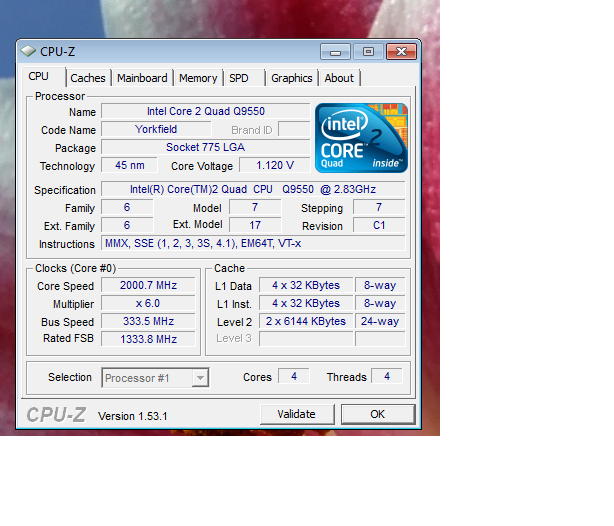The height and width of the screenshot is (526, 614).
Task: Click the Core Voltage value 1.120 V
Action: pyautogui.click(x=275, y=165)
